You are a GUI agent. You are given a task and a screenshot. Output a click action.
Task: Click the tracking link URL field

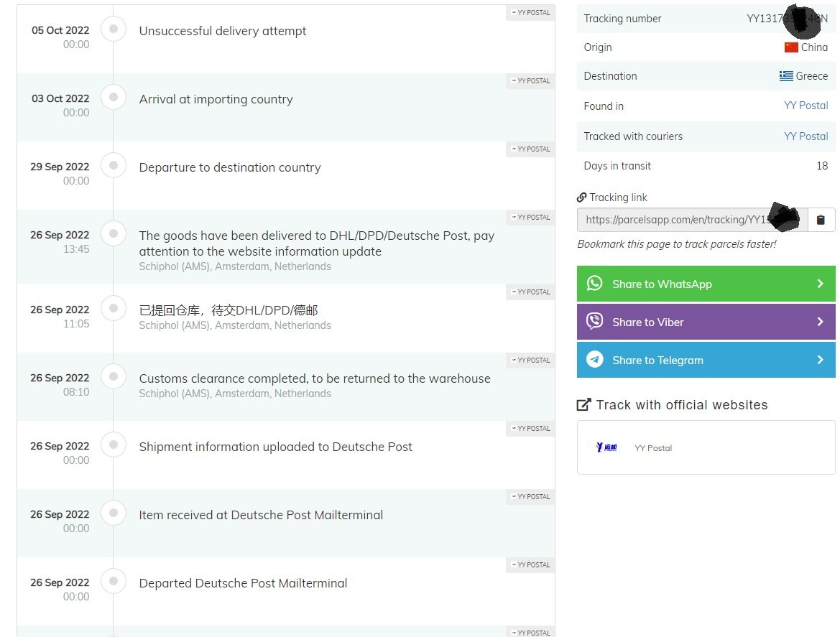(x=692, y=220)
